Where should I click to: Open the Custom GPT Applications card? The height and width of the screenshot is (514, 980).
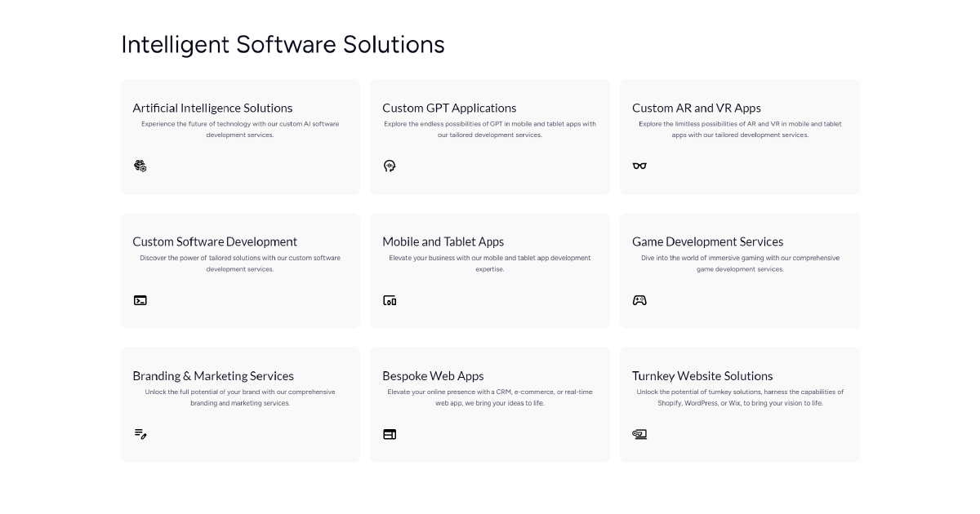click(449, 108)
